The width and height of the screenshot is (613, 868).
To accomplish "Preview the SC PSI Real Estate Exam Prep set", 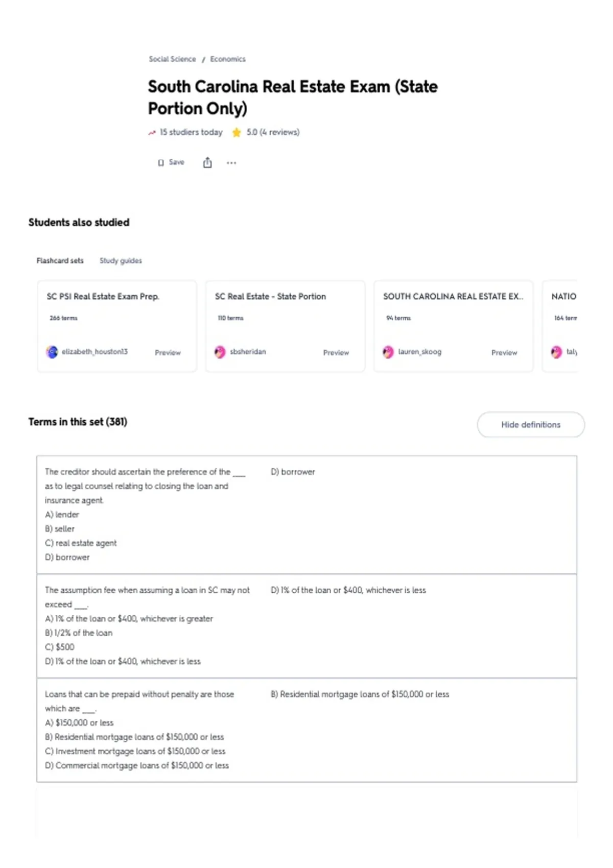I will point(168,352).
